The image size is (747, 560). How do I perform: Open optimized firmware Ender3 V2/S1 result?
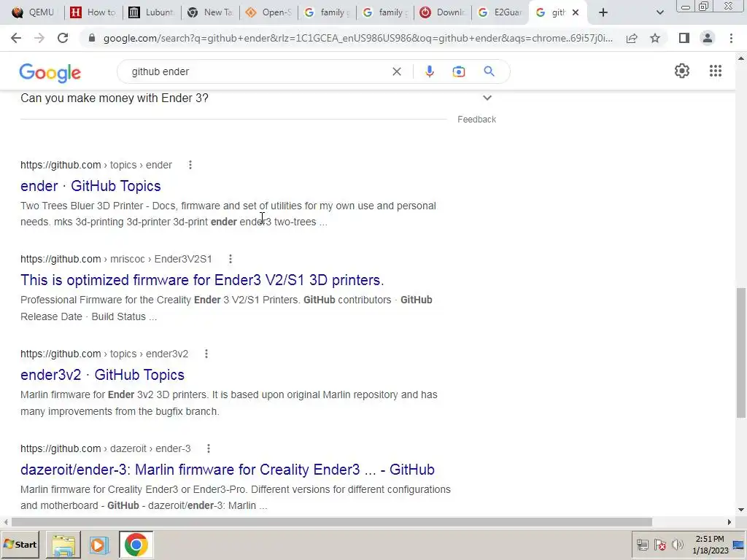pos(202,280)
